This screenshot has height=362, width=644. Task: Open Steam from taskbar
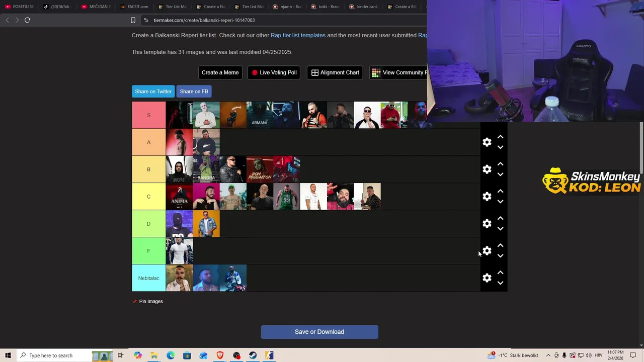click(x=253, y=355)
